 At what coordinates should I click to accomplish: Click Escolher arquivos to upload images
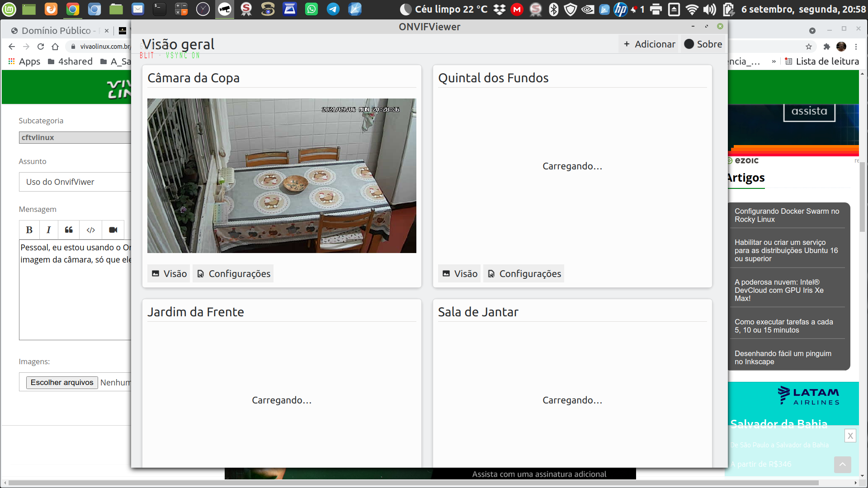pos(62,382)
